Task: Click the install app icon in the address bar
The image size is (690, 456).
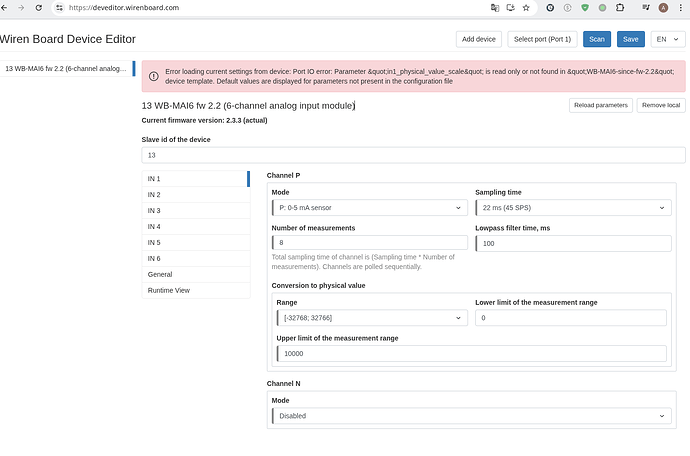Action: pos(510,7)
